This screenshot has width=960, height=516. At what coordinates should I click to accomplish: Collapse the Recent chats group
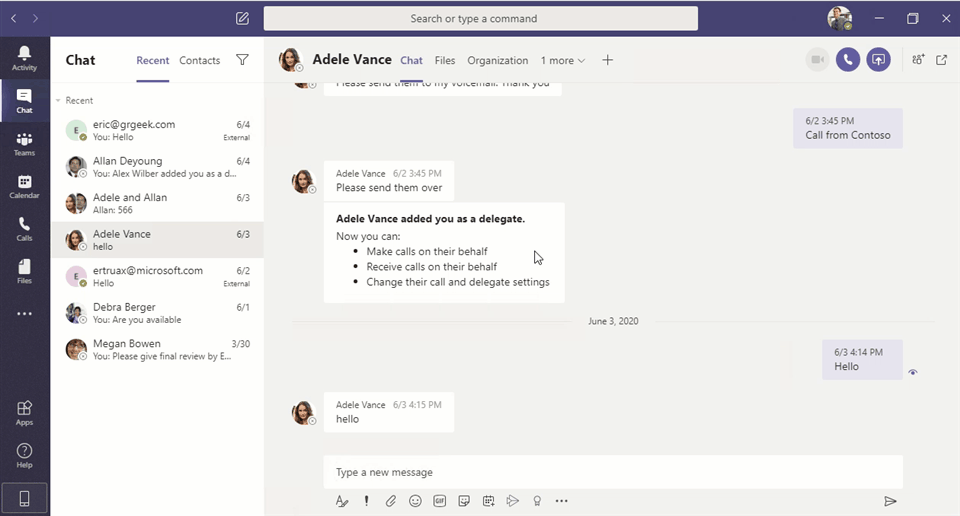click(58, 100)
